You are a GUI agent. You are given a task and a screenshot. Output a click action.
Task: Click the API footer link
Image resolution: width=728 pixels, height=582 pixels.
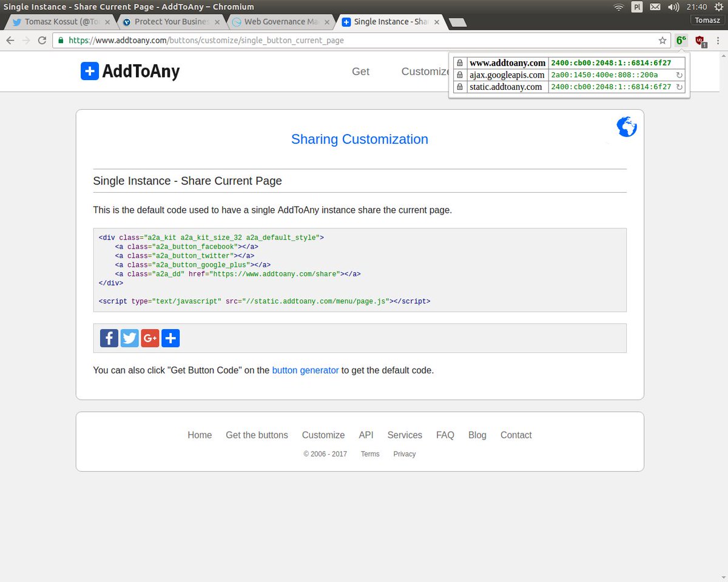pyautogui.click(x=366, y=435)
